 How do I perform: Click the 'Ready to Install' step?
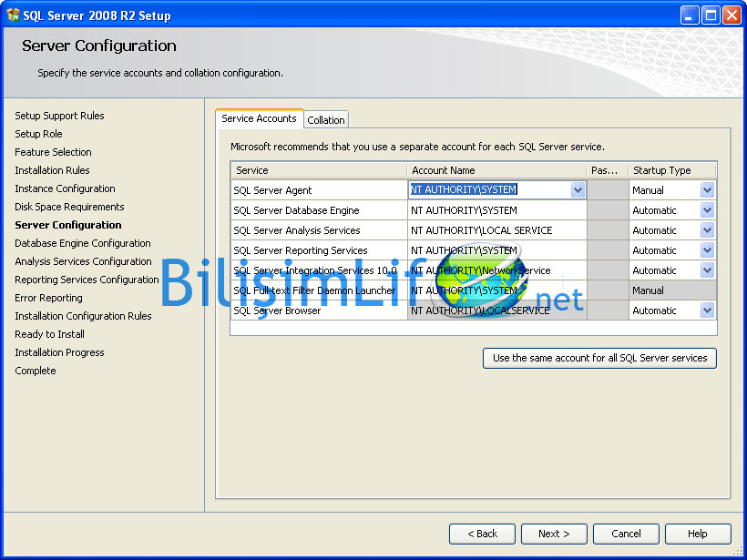click(49, 334)
